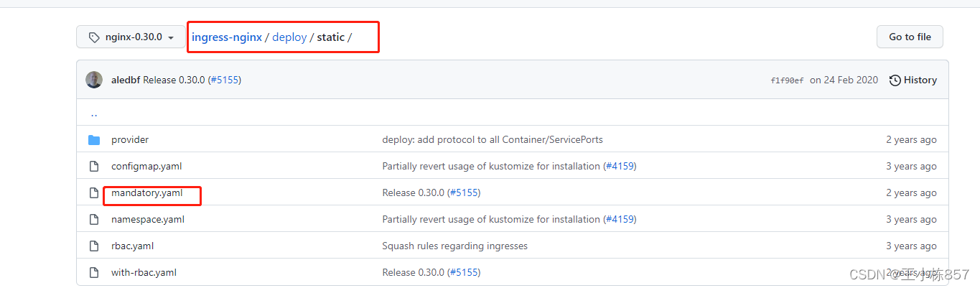
Task: Click the file icon beside mandatory.yaml
Action: [x=93, y=192]
